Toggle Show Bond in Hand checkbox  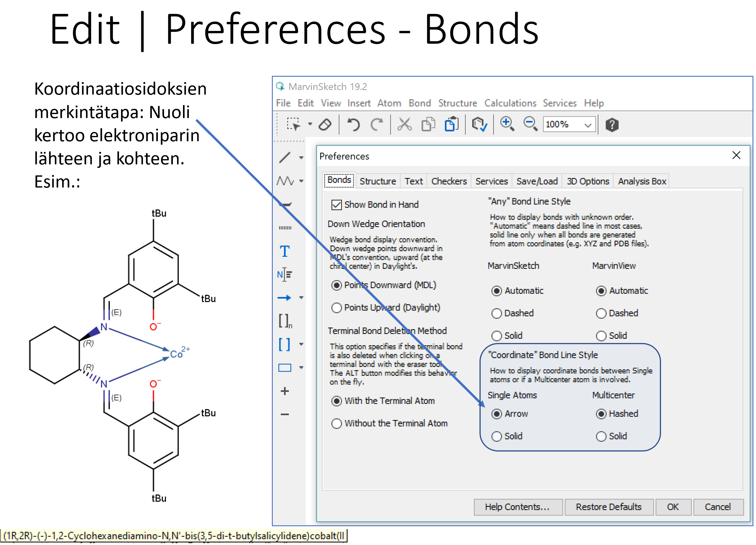(x=337, y=205)
